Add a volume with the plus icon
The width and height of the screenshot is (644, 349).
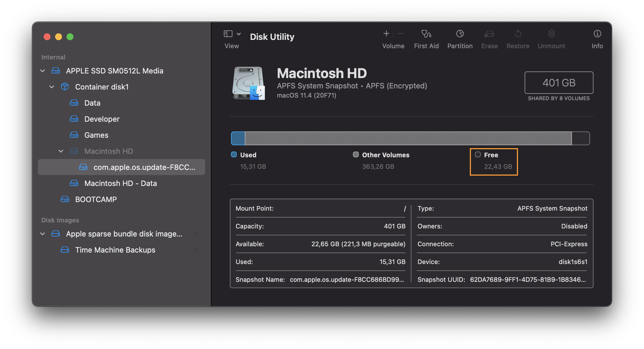pyautogui.click(x=386, y=34)
